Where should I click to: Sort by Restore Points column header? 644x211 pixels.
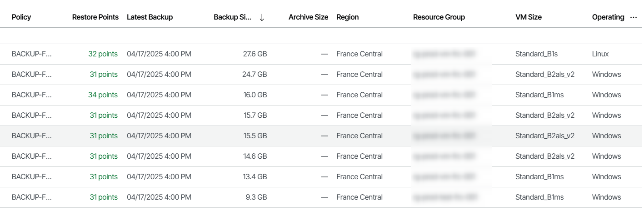coord(95,17)
